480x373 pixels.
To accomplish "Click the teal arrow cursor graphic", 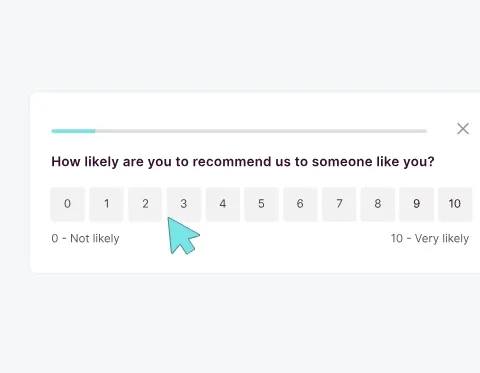I will [183, 235].
